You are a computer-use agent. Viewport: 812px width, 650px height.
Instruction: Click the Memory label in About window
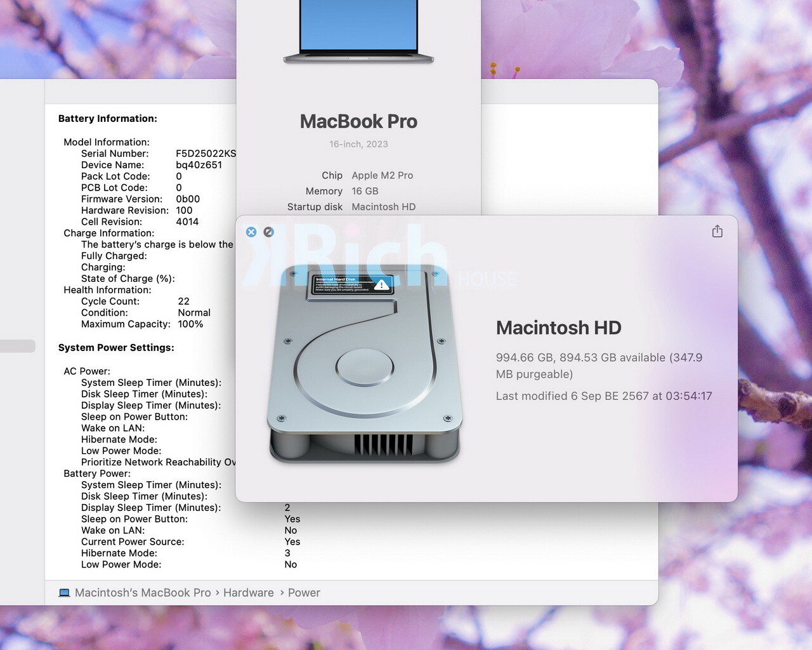[324, 191]
